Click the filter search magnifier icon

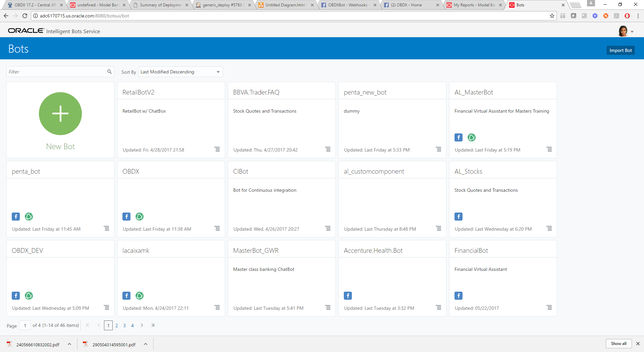point(109,72)
